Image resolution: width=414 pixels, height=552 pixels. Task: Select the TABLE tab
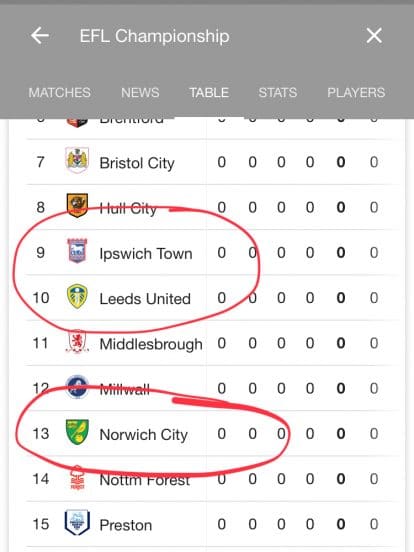[x=209, y=93]
